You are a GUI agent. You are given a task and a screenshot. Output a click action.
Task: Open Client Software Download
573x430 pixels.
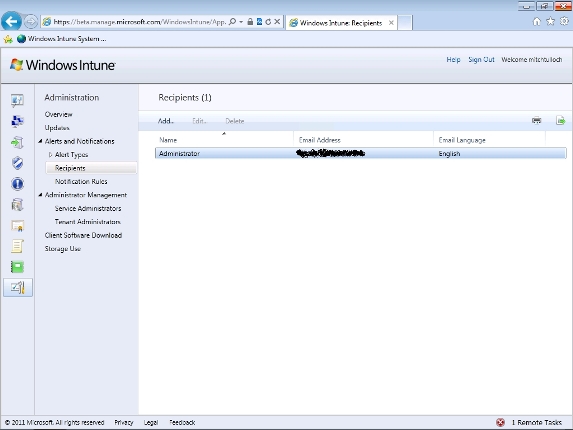coord(83,235)
